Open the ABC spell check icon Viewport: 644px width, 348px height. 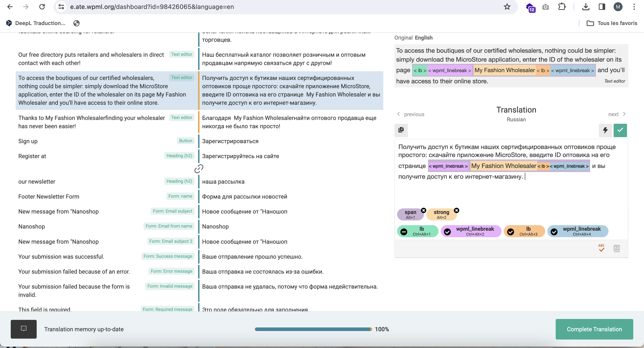click(x=602, y=248)
